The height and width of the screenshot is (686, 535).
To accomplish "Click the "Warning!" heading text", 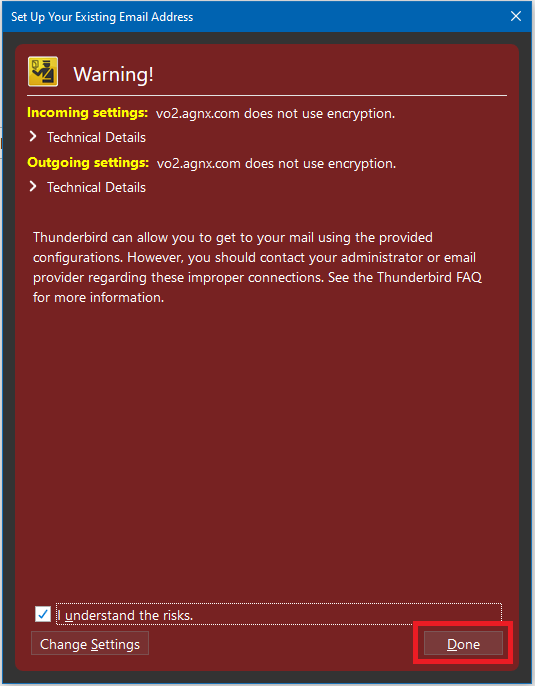I will tap(113, 74).
